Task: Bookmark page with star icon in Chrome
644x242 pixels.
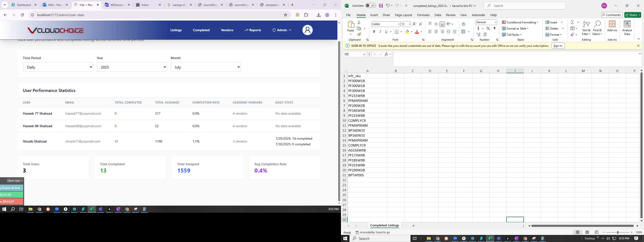Action: tap(286, 15)
